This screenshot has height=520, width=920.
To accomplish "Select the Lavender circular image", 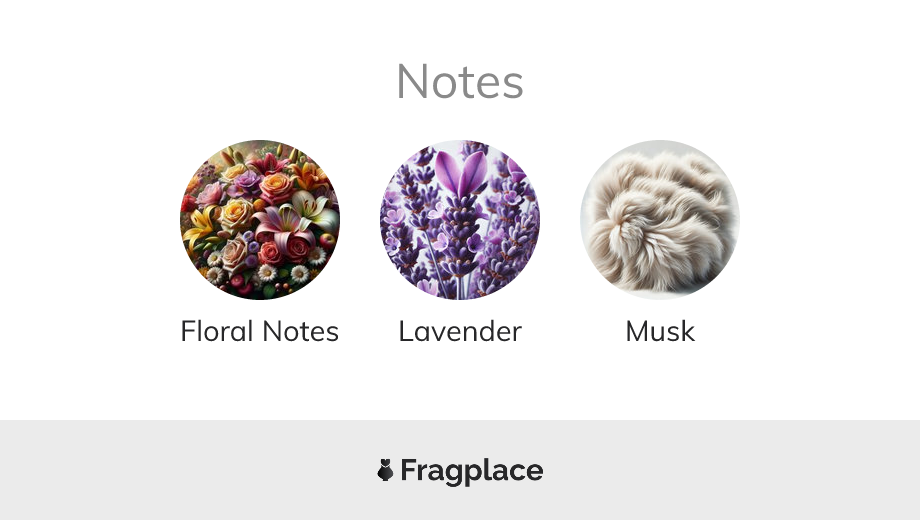I will (460, 220).
